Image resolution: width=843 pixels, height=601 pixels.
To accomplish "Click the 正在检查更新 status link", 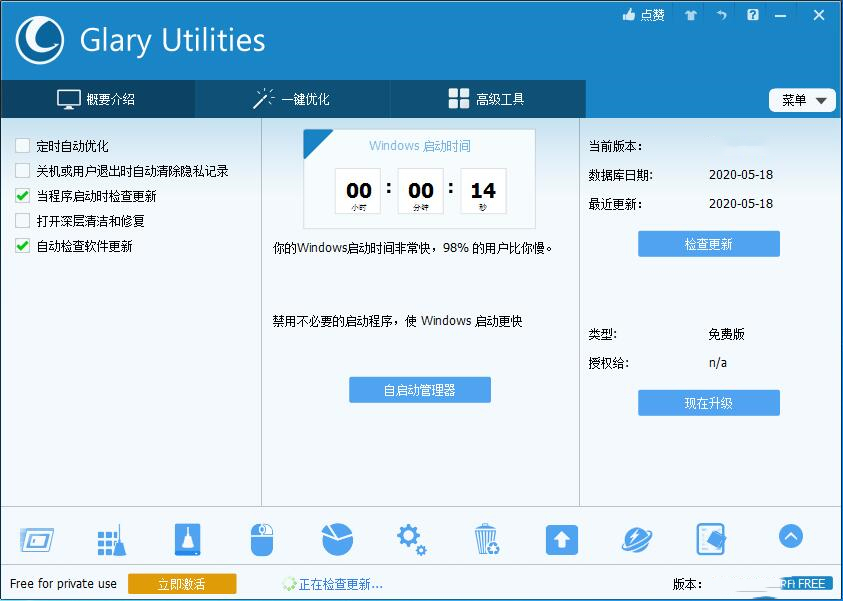I will click(340, 584).
